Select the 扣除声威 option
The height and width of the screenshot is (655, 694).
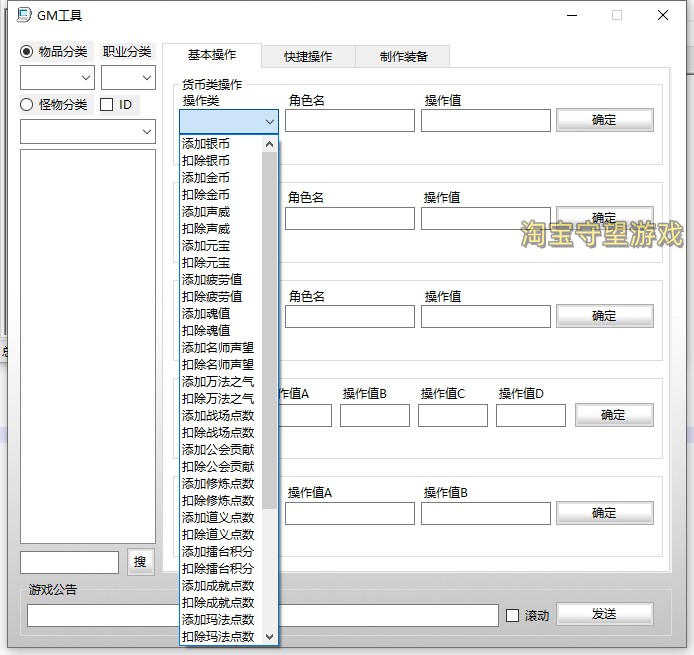(x=221, y=229)
